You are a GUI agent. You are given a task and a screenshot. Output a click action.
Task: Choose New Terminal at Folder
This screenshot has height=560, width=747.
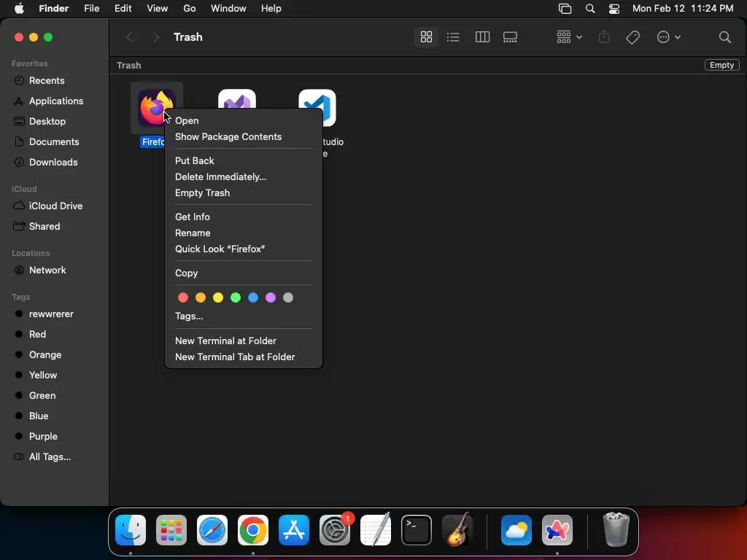click(x=244, y=341)
